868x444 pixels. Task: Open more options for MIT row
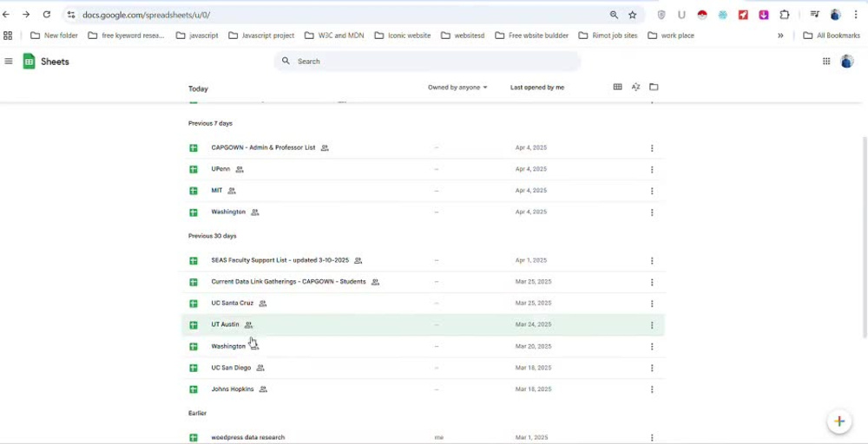coord(652,191)
